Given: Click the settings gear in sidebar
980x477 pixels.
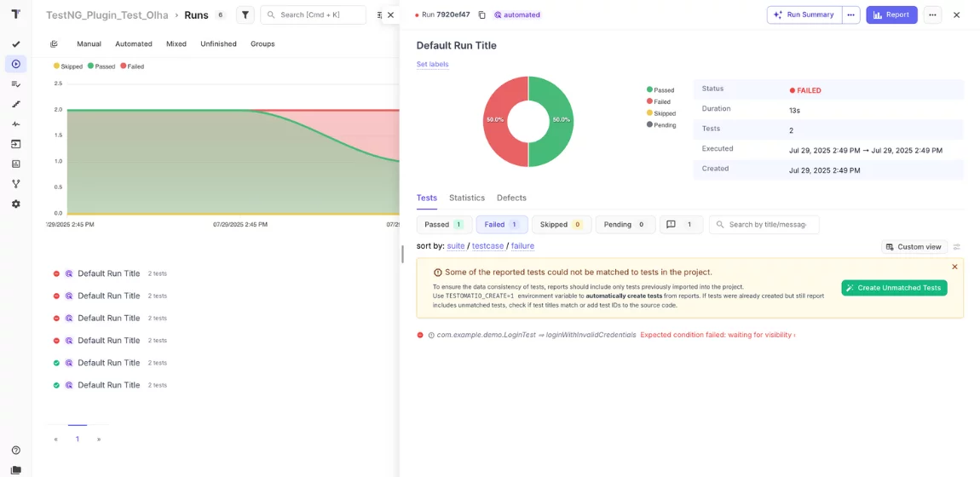Looking at the screenshot, I should [x=15, y=204].
